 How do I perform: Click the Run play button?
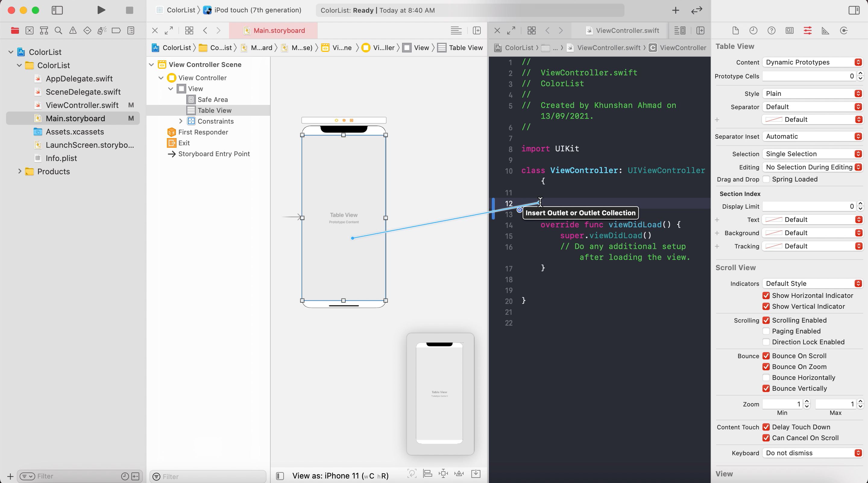[101, 10]
